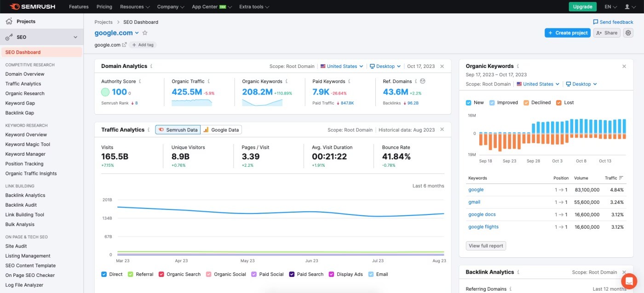Image resolution: width=644 pixels, height=293 pixels.
Task: Open the Resources menu
Action: pyautogui.click(x=135, y=7)
